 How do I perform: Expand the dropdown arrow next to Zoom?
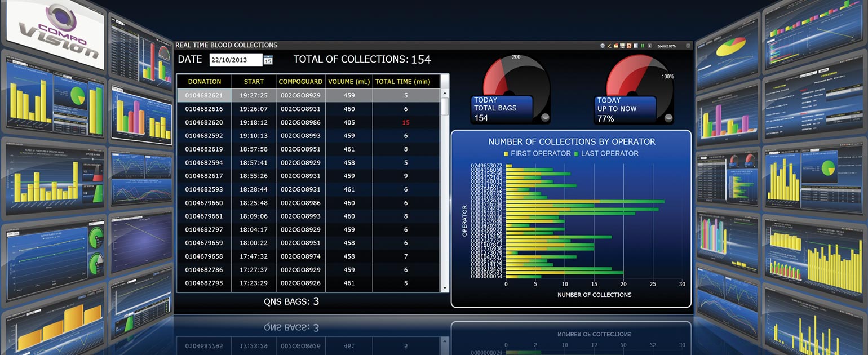point(688,45)
